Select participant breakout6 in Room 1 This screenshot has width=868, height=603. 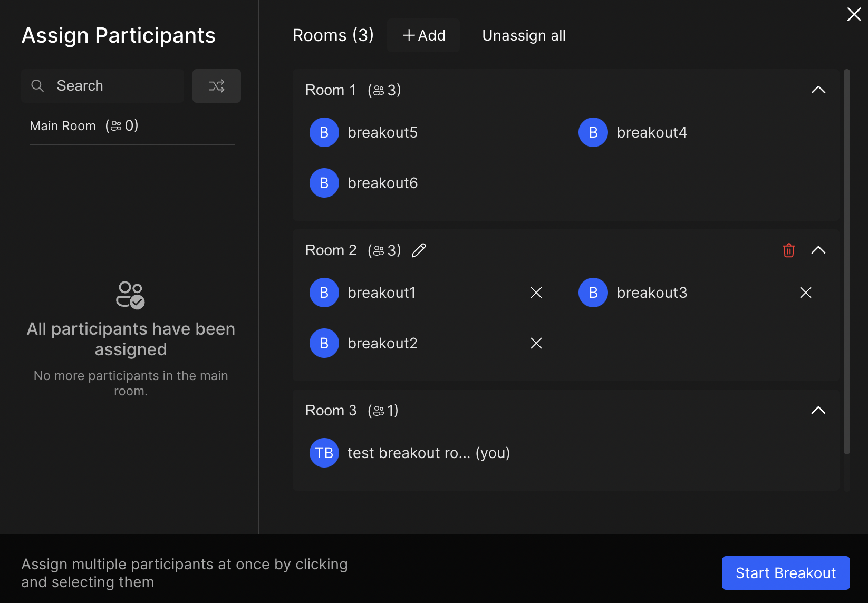[382, 183]
